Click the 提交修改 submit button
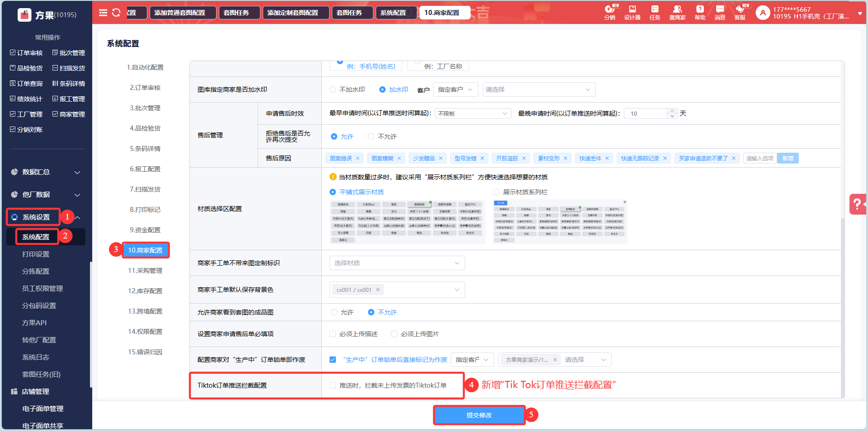The image size is (868, 431). point(479,415)
